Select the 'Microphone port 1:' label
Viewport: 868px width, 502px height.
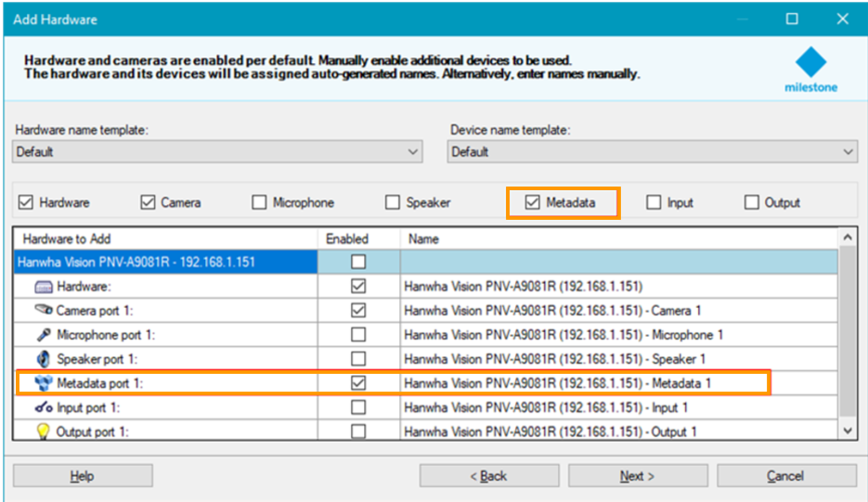(x=106, y=335)
